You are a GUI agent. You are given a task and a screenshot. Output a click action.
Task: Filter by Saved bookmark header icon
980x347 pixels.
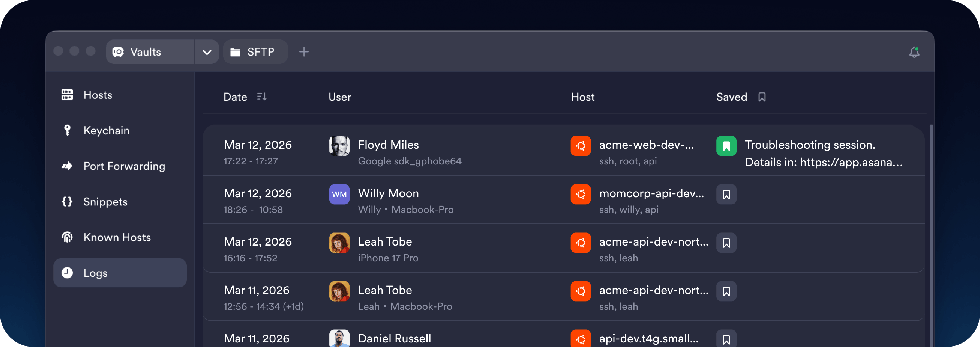click(762, 97)
